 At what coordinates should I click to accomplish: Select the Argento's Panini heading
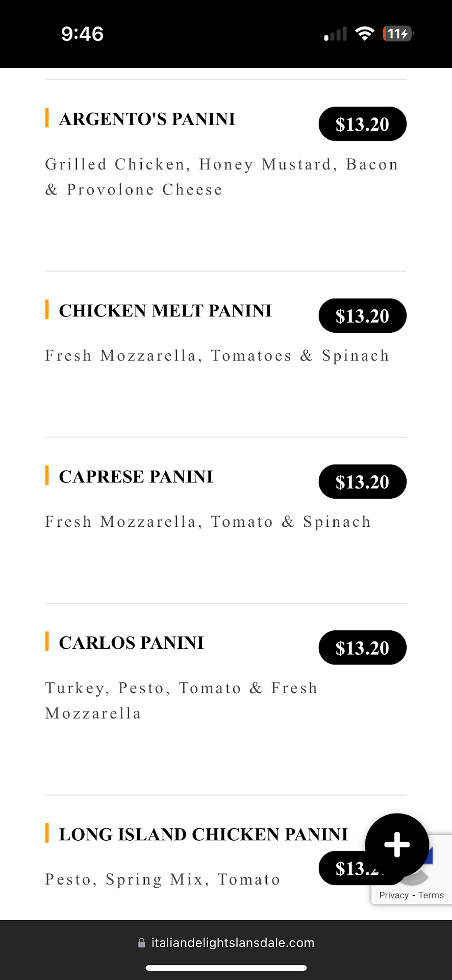(x=147, y=119)
